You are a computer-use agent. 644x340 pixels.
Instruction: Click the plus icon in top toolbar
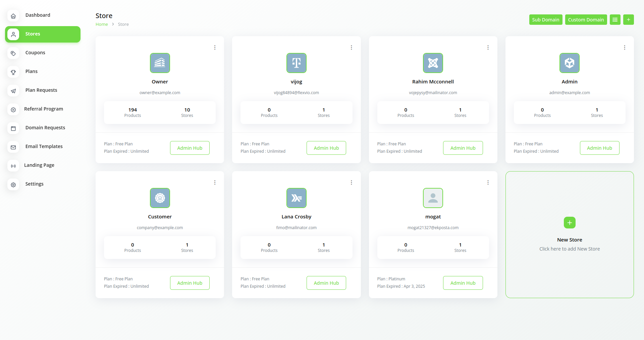click(x=628, y=20)
